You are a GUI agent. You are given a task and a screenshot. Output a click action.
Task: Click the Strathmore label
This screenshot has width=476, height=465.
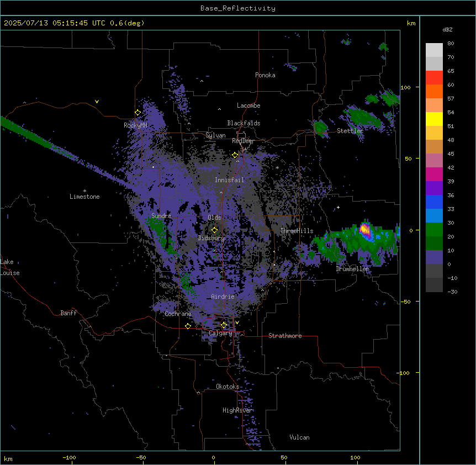[285, 336]
